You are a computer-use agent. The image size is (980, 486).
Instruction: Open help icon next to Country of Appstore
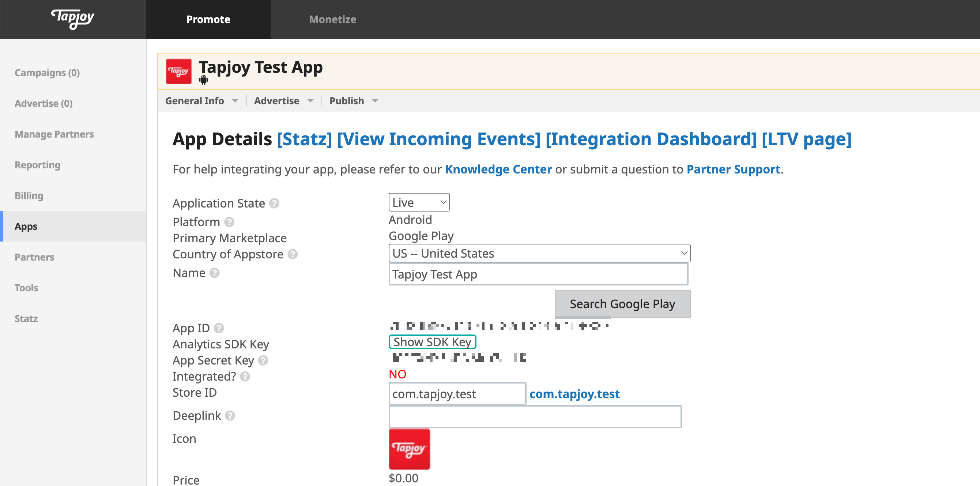293,254
